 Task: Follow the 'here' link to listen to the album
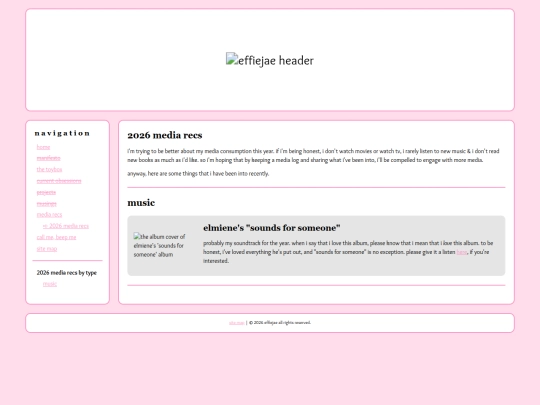tap(461, 252)
